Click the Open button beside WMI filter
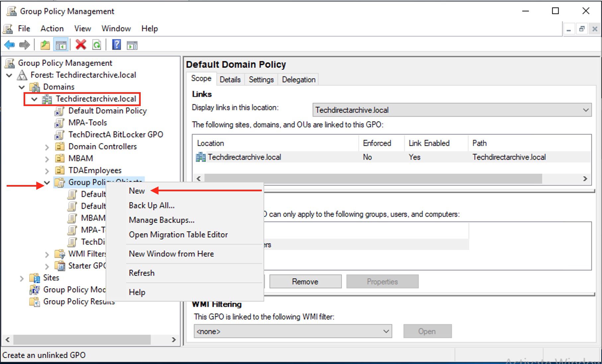The height and width of the screenshot is (364, 602). point(427,331)
